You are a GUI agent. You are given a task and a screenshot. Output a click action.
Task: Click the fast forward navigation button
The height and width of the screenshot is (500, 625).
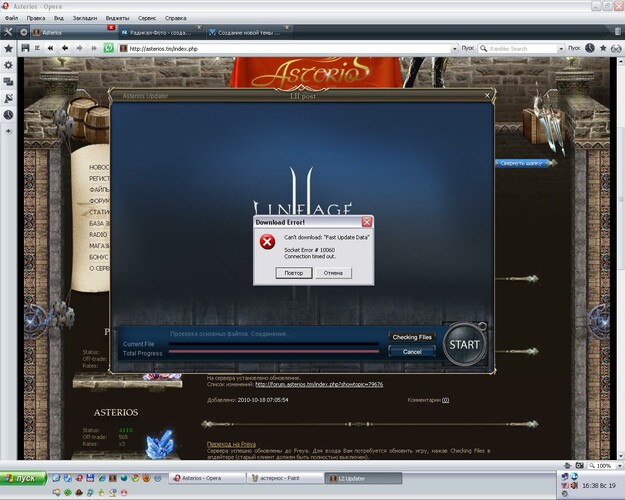[x=94, y=48]
